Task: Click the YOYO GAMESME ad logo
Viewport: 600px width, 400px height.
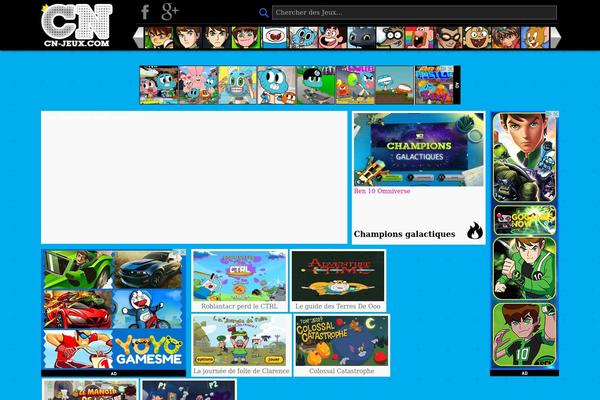Action: (148, 349)
